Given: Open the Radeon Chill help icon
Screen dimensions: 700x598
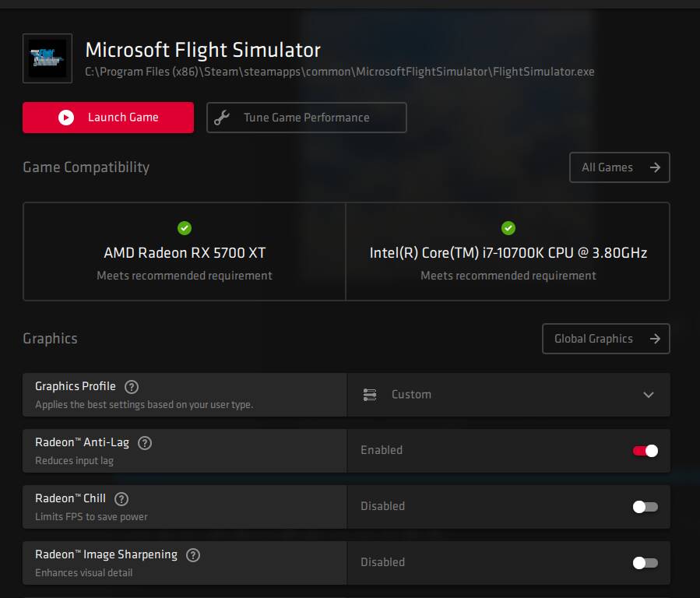Looking at the screenshot, I should click(121, 499).
